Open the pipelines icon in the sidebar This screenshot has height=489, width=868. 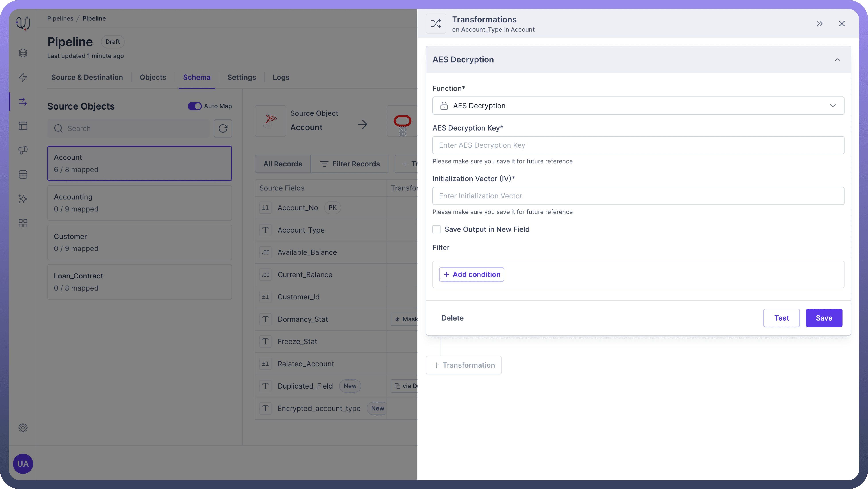pos(23,102)
